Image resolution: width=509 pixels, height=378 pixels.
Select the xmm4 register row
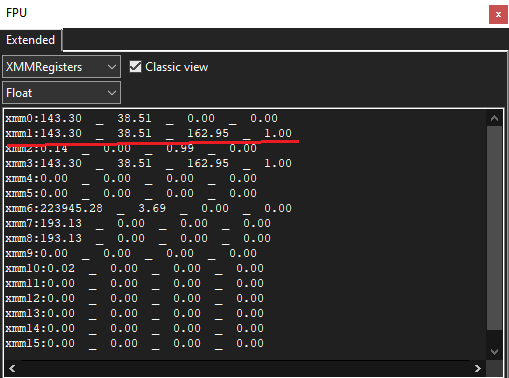[x=131, y=178]
